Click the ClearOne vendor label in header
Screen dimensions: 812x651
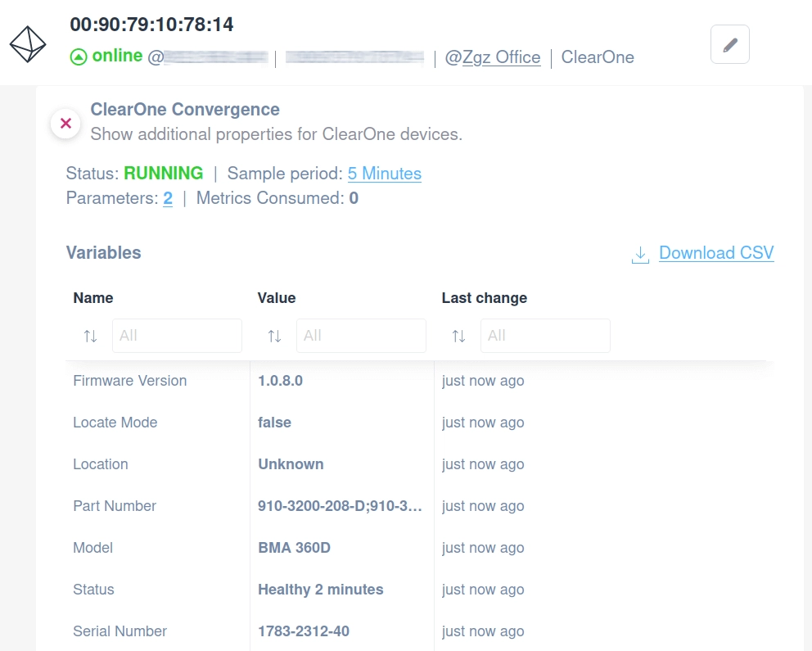point(598,57)
